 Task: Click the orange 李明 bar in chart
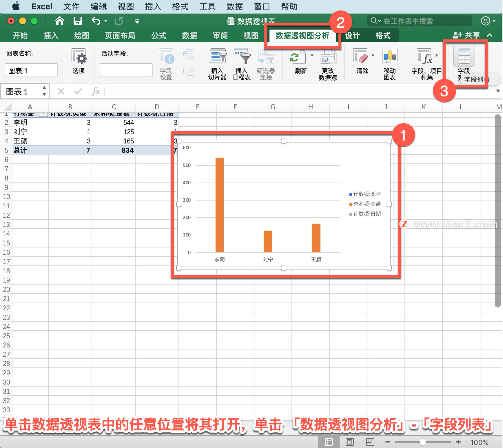pyautogui.click(x=220, y=205)
